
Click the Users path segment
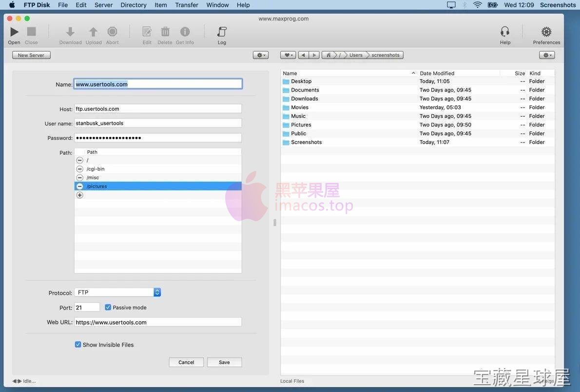coord(356,55)
